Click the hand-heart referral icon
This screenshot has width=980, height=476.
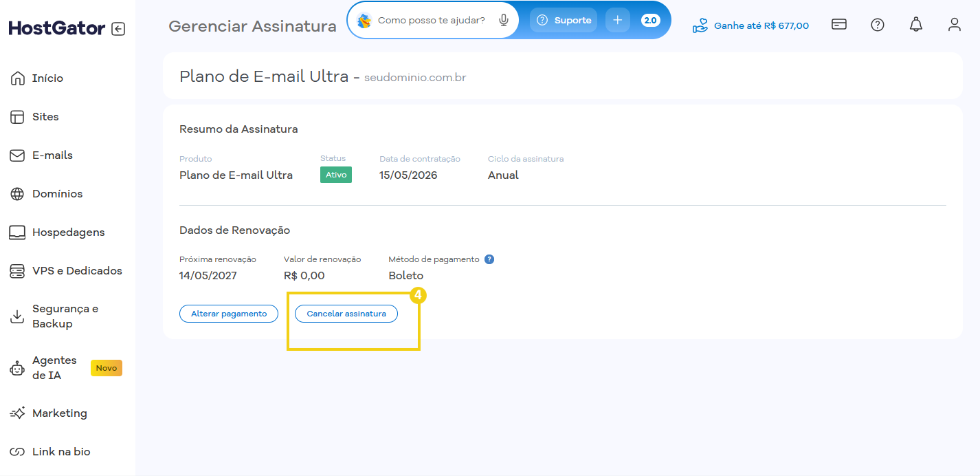(x=700, y=26)
